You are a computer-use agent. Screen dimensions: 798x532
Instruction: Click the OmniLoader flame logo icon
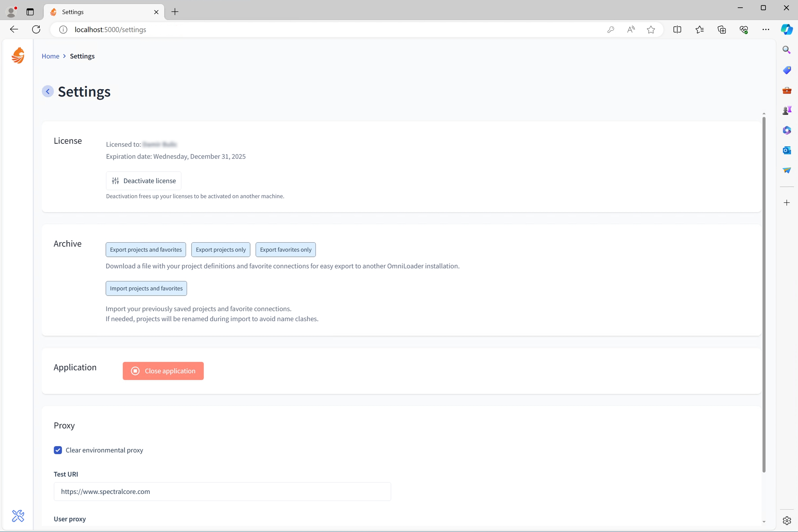(x=18, y=55)
